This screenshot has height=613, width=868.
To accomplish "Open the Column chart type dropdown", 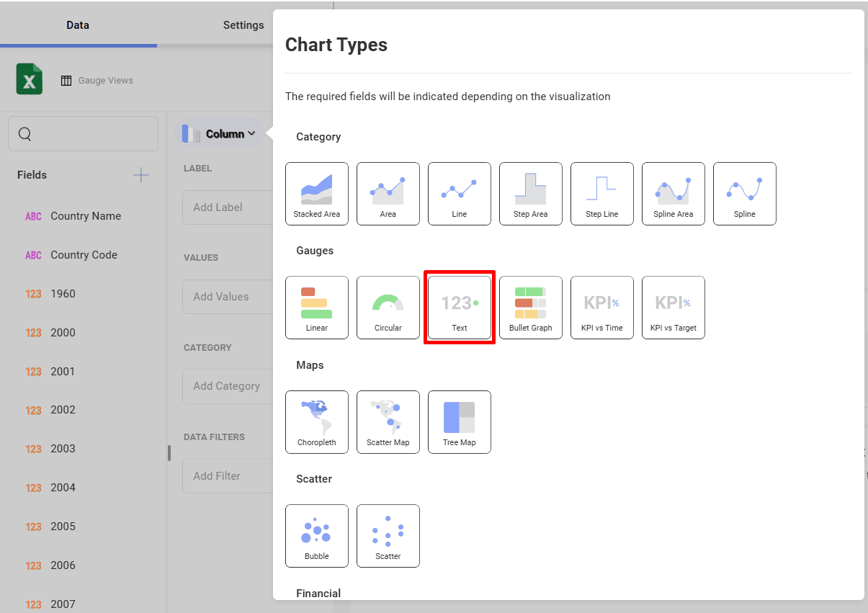I will point(219,134).
